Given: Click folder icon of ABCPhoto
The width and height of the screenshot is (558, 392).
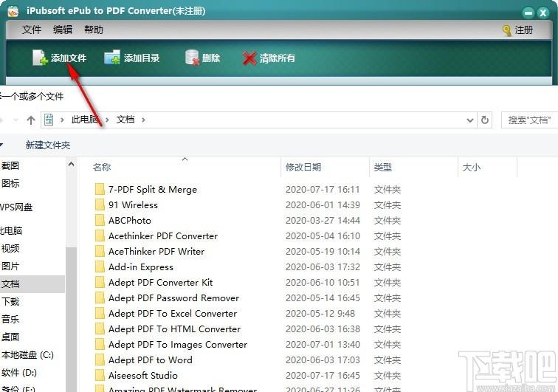Looking at the screenshot, I should [x=100, y=221].
